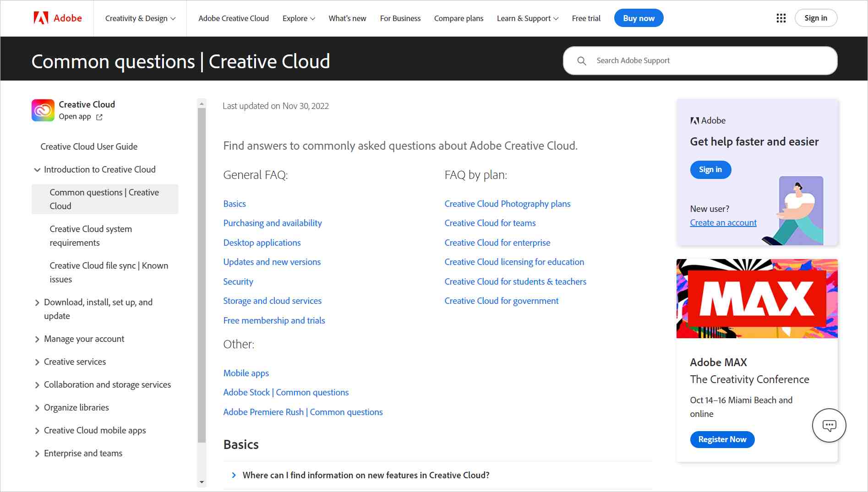Open For Business nav item
Screen dimensions: 868x492
400,18
